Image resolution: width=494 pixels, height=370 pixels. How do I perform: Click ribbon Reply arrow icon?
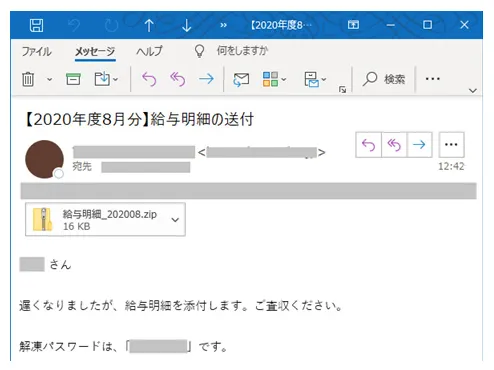149,79
